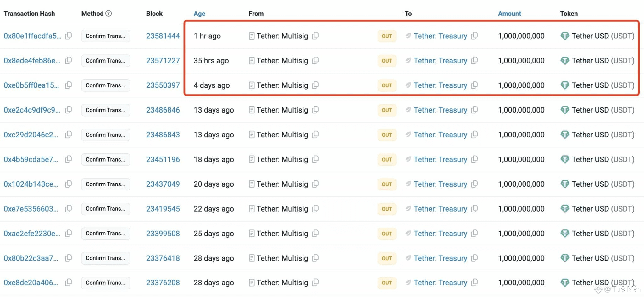This screenshot has width=644, height=297.
Task: Copy Multisig address in block 23399508 row
Action: [315, 233]
